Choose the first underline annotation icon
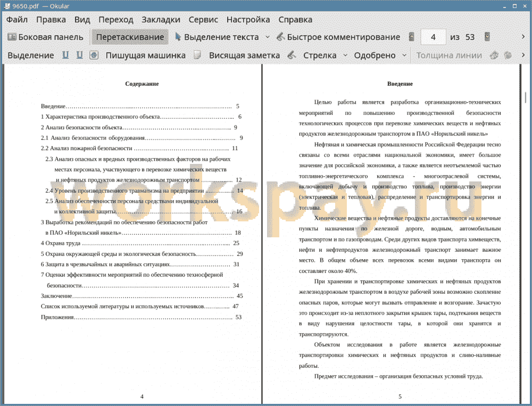Viewport: 532px width, 406px height. (65, 55)
